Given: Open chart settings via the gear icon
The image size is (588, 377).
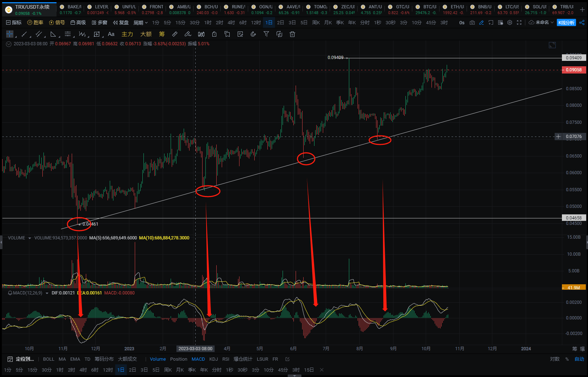Looking at the screenshot, I should (510, 22).
